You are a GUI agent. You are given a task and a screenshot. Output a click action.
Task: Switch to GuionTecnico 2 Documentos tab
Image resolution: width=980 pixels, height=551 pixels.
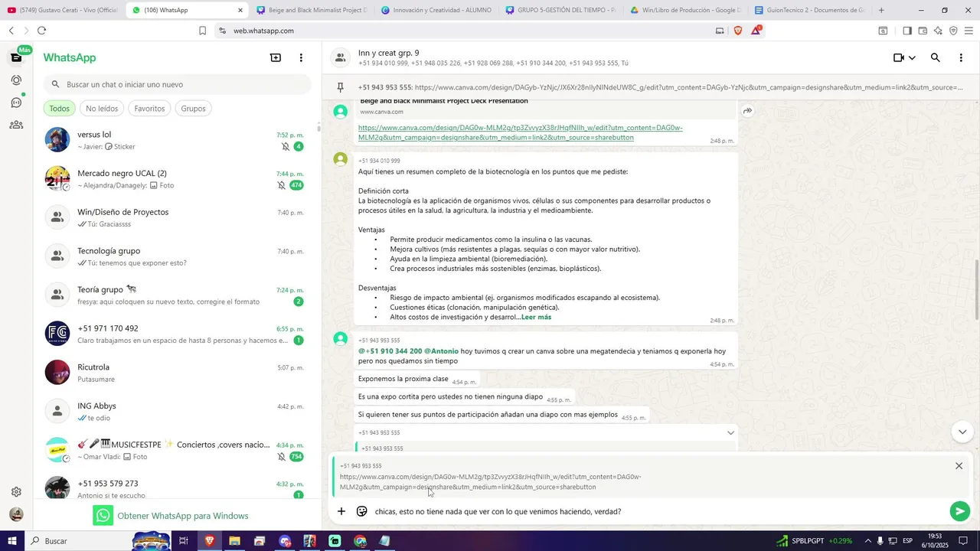pyautogui.click(x=809, y=10)
